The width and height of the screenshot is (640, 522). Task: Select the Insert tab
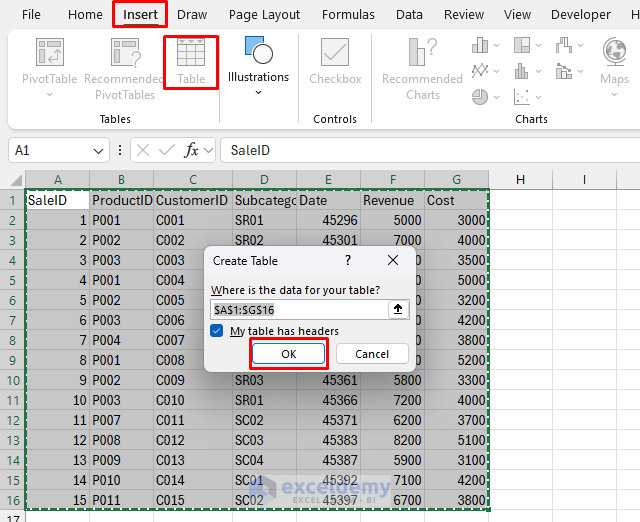coord(140,15)
